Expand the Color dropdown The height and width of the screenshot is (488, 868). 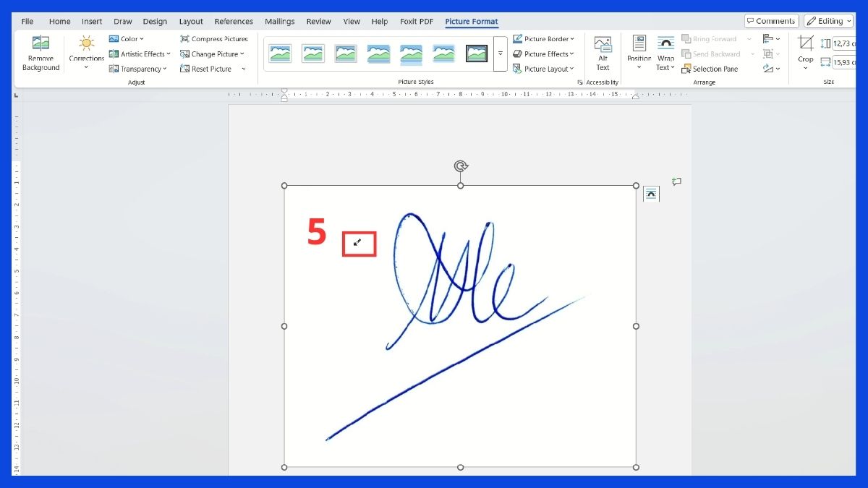click(127, 39)
